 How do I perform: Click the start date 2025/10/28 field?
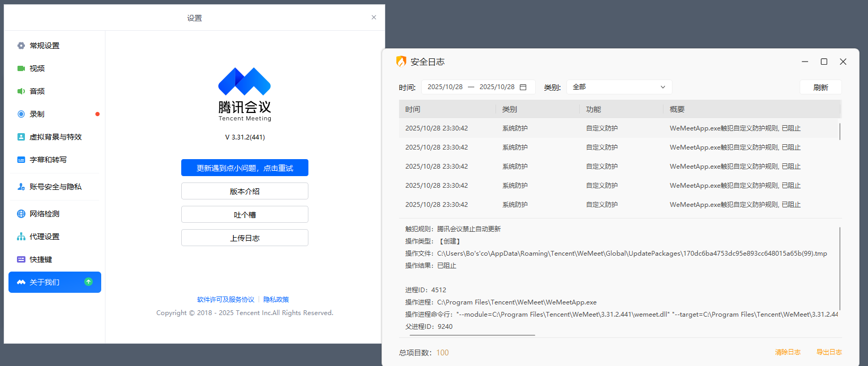coord(445,87)
